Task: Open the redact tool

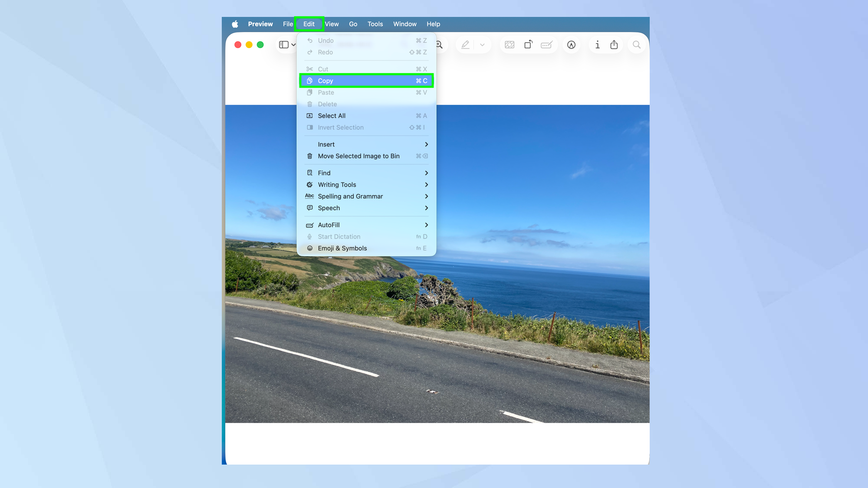Action: (546, 44)
